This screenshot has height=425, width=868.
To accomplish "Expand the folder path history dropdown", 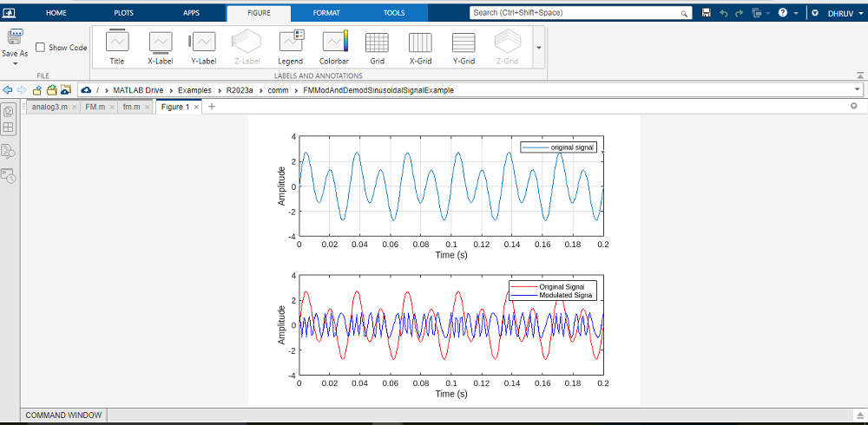I will tap(857, 89).
